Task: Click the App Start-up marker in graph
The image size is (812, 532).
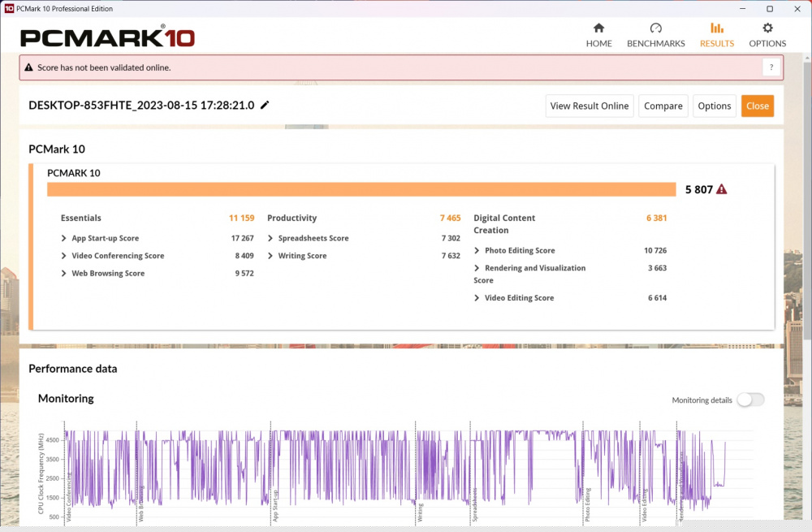Action: coord(275,505)
